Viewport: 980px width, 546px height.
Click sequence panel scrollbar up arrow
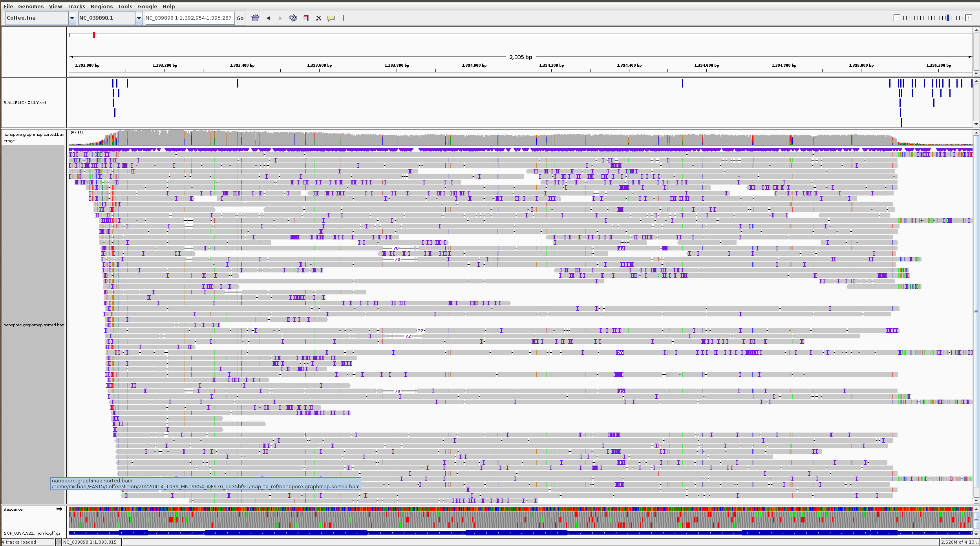pos(976,509)
